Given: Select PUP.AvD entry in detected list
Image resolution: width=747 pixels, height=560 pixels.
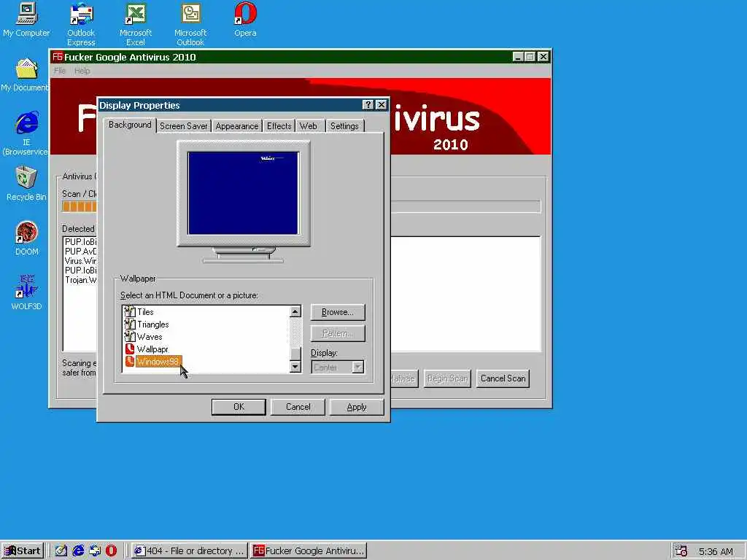Looking at the screenshot, I should pos(80,252).
